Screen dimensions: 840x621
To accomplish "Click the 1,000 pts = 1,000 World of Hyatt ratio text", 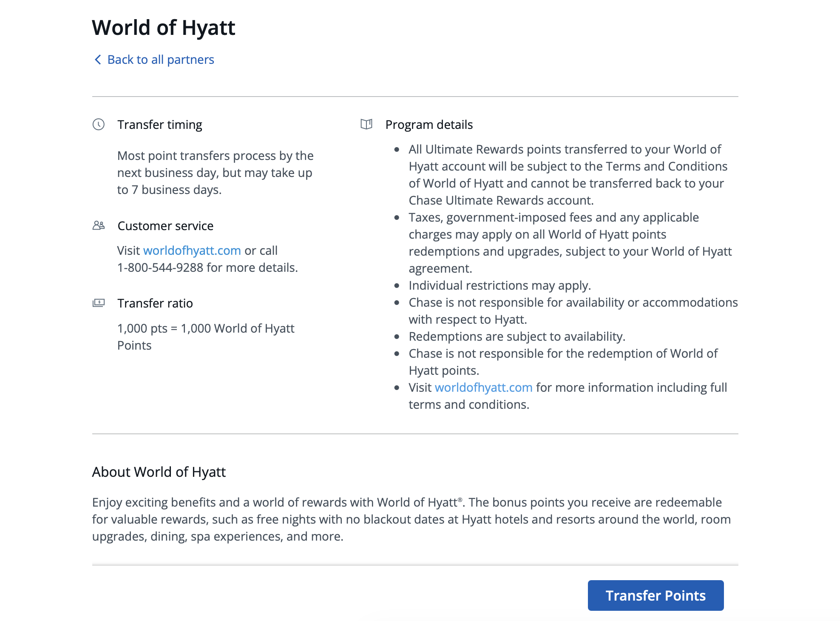I will pyautogui.click(x=206, y=337).
